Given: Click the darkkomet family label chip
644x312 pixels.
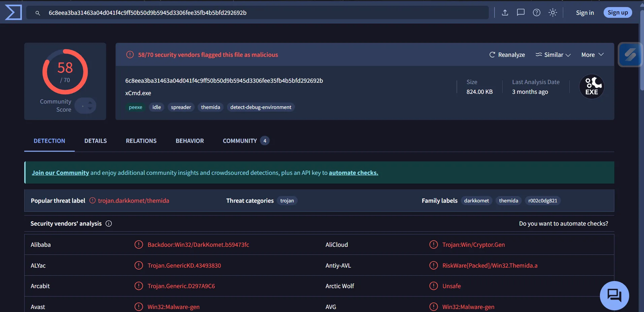Looking at the screenshot, I should tap(476, 201).
